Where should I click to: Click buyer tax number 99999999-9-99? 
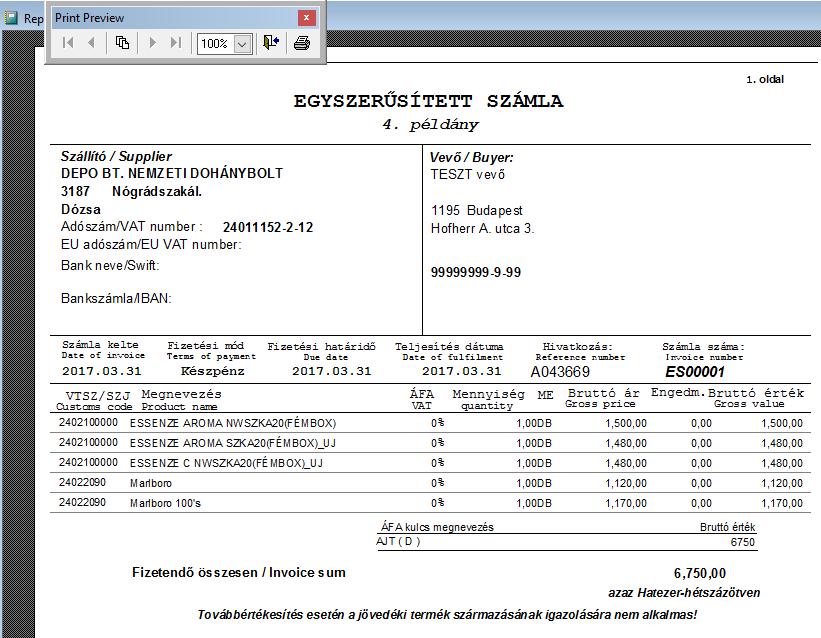pos(476,272)
